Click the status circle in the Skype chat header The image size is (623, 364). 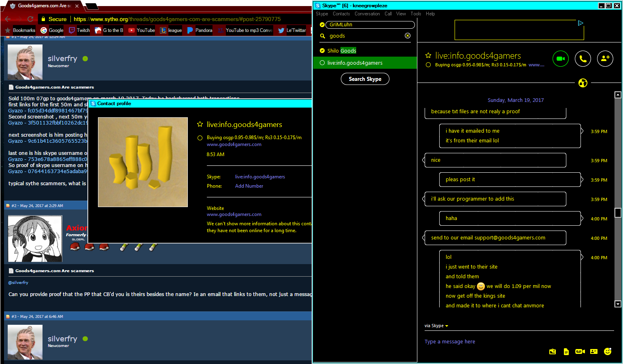pos(428,65)
